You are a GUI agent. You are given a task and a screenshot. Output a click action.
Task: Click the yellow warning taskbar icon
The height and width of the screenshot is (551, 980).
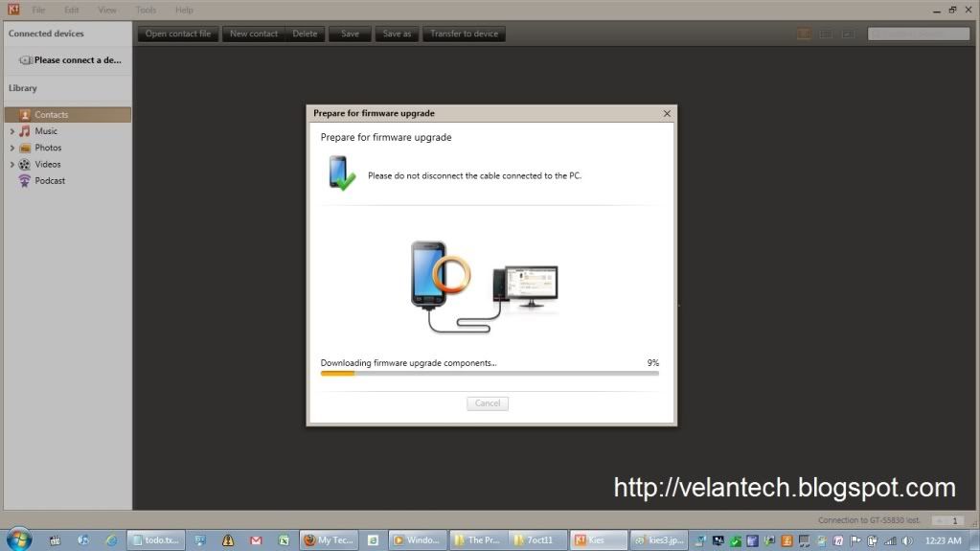(x=227, y=540)
